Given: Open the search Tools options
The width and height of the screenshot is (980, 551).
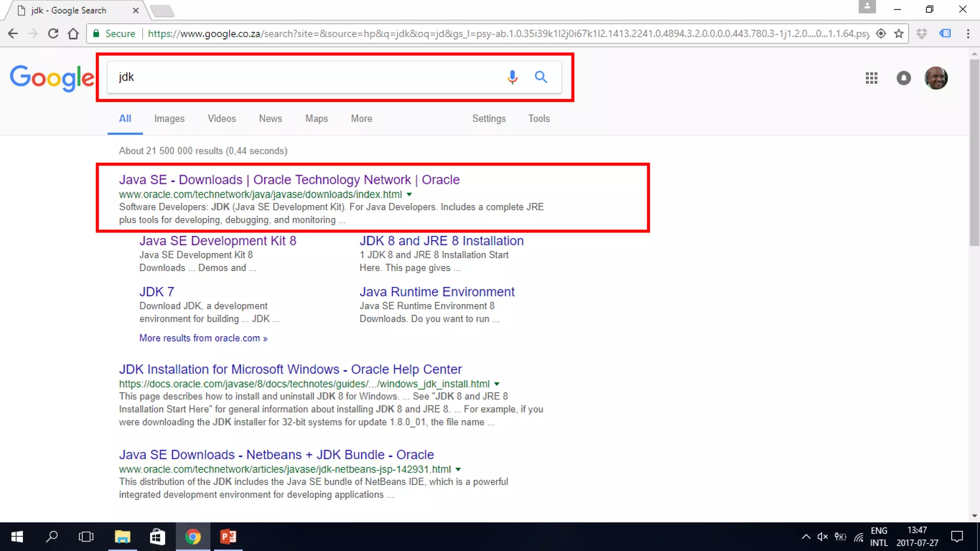Looking at the screenshot, I should click(x=539, y=119).
